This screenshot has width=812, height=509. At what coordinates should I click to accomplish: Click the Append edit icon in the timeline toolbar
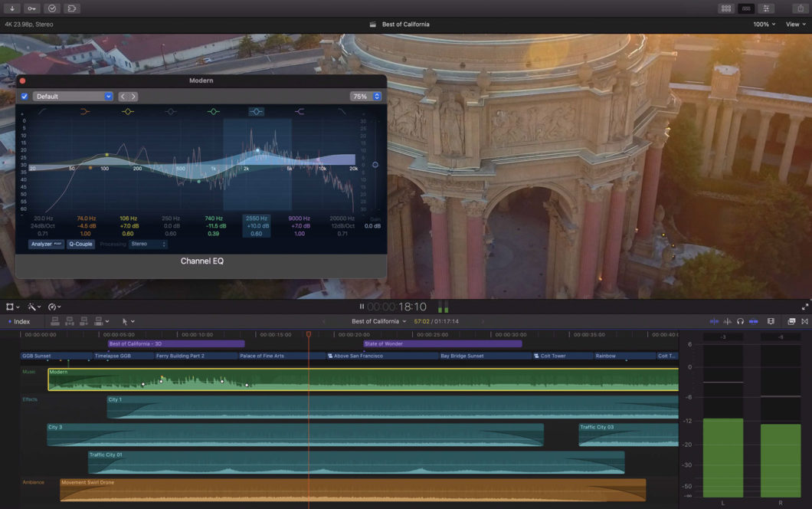coord(83,320)
